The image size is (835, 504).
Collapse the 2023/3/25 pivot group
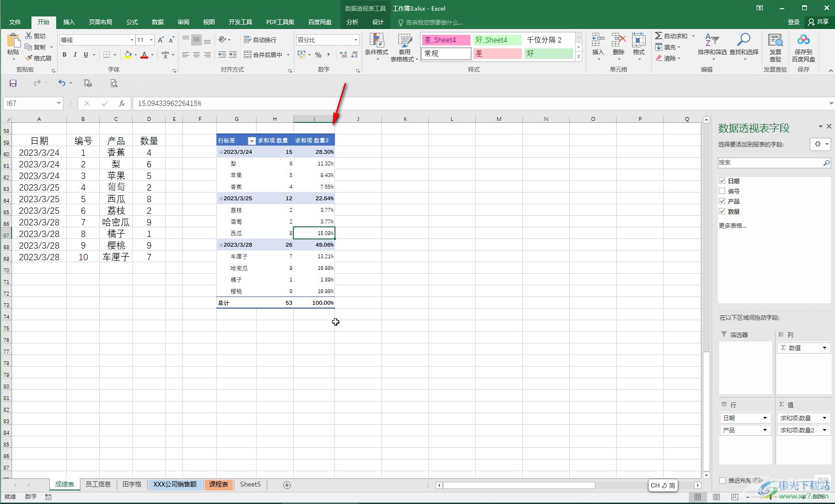[221, 198]
